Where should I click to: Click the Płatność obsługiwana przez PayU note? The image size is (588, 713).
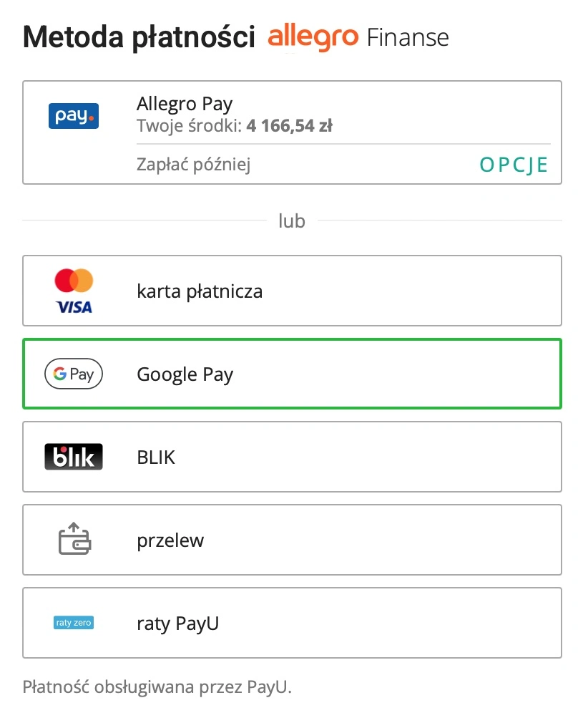point(157,687)
